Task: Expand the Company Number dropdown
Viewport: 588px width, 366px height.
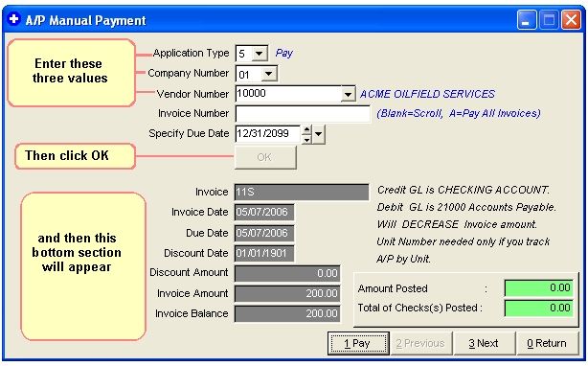Action: (x=268, y=74)
